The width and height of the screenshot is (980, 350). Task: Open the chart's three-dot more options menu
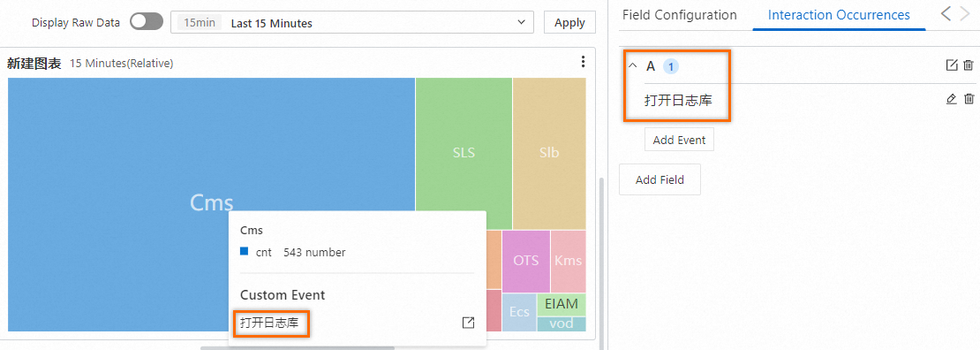[x=583, y=61]
